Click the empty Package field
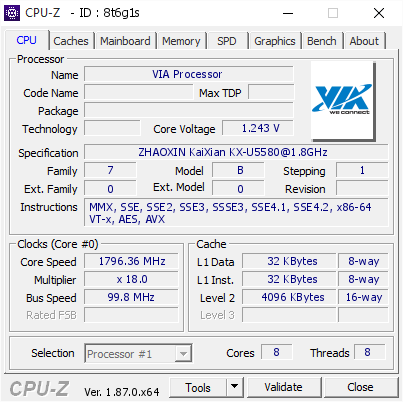This screenshot has width=403, height=402. point(189,110)
